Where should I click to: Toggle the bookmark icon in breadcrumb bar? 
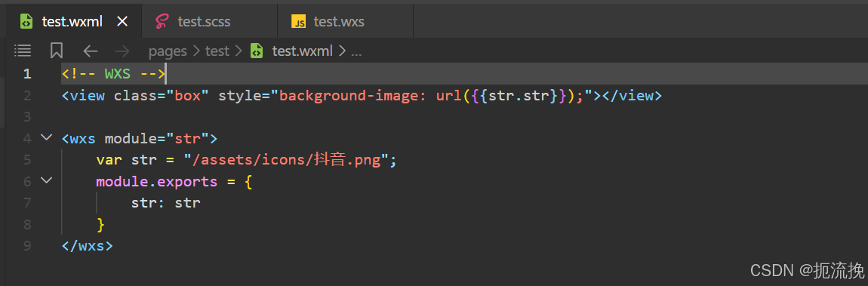click(56, 51)
